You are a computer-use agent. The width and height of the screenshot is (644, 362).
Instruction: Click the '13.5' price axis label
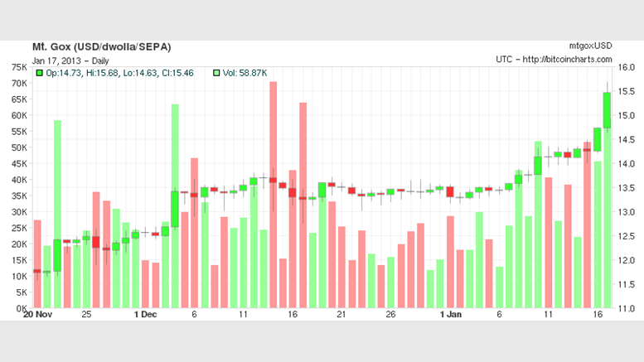click(x=627, y=188)
